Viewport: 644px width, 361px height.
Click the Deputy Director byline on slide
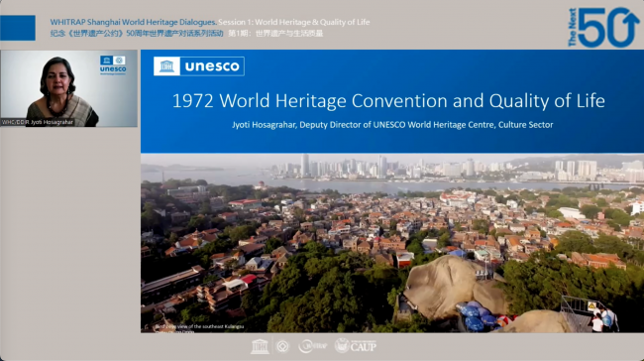pos(392,125)
